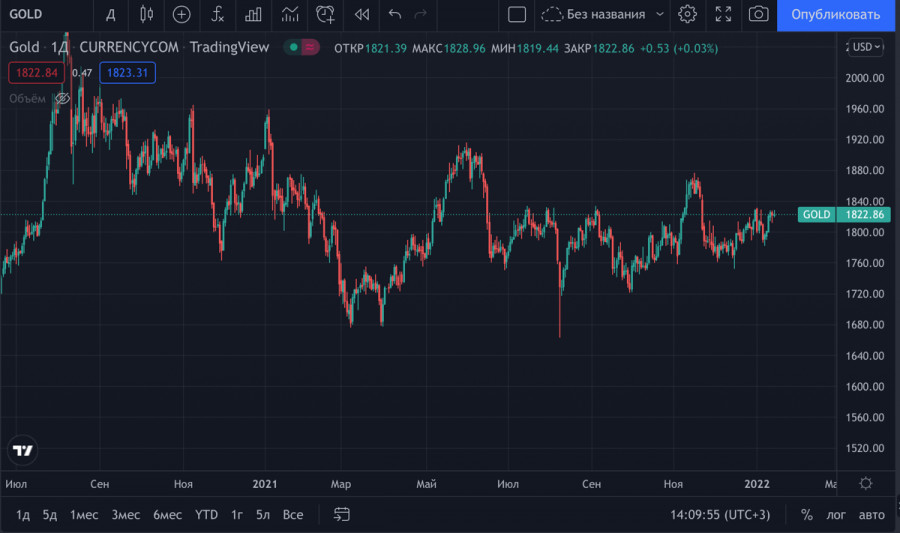
Task: Start bar replay rewind icon
Action: pyautogui.click(x=362, y=14)
